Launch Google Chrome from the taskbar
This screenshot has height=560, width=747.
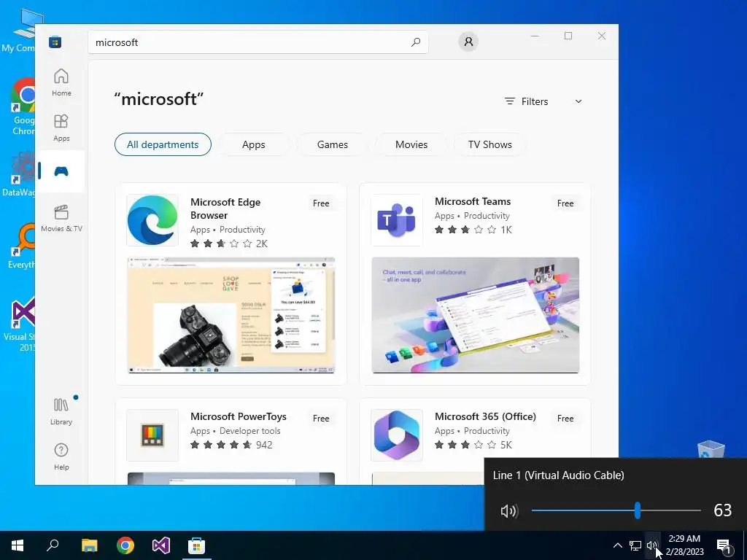125,545
